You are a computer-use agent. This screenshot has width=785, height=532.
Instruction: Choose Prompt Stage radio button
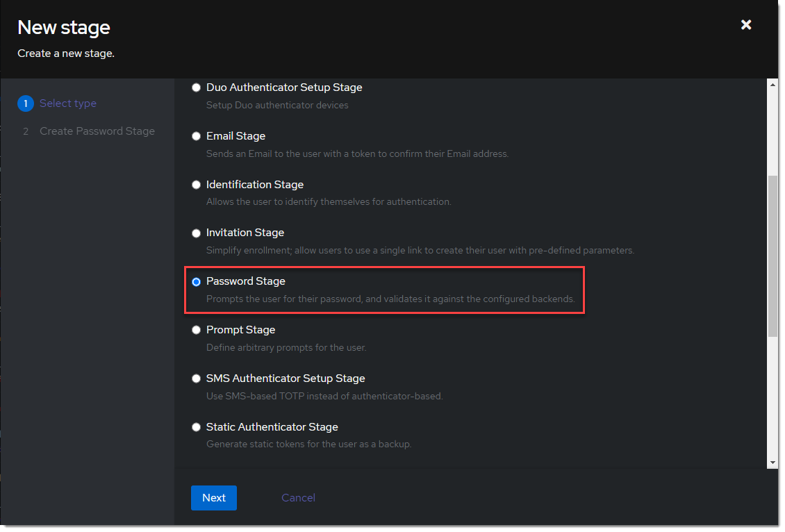point(197,330)
